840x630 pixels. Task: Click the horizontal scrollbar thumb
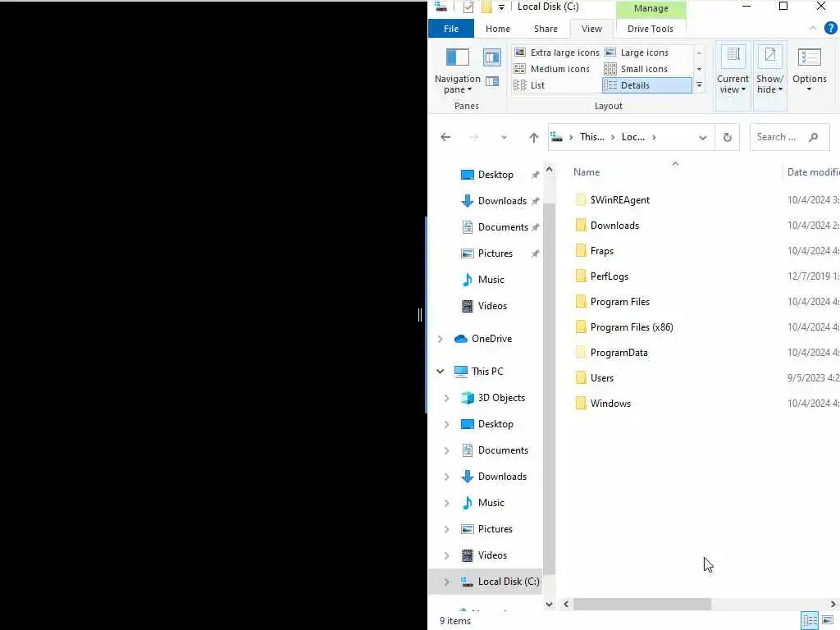(x=641, y=605)
